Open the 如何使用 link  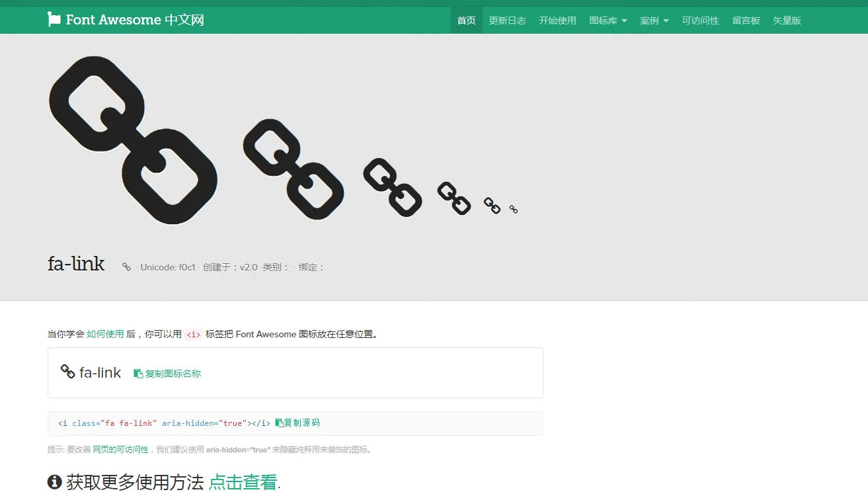click(x=105, y=334)
